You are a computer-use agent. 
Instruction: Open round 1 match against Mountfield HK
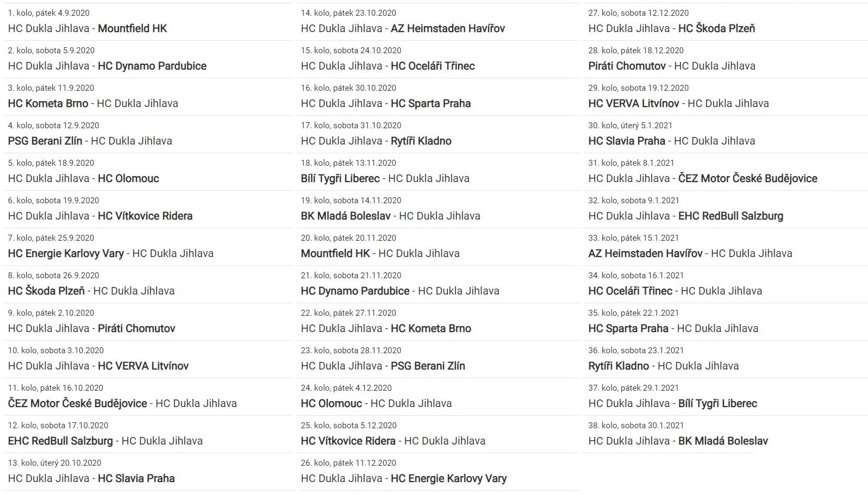(88, 28)
